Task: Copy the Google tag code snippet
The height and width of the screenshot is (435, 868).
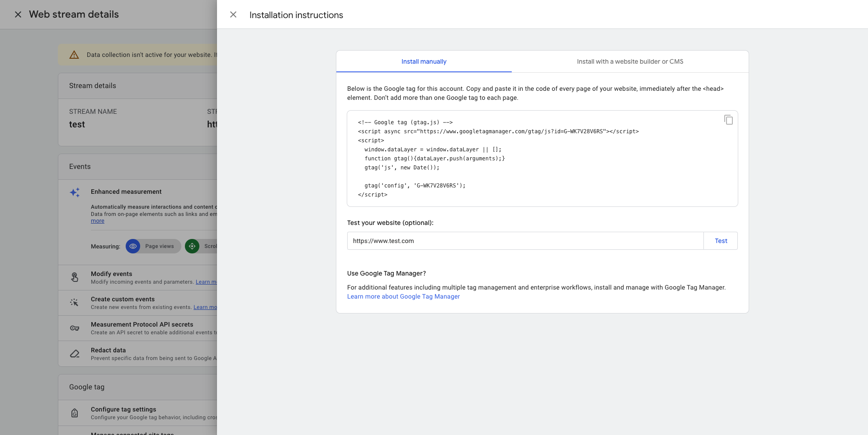Action: (728, 120)
